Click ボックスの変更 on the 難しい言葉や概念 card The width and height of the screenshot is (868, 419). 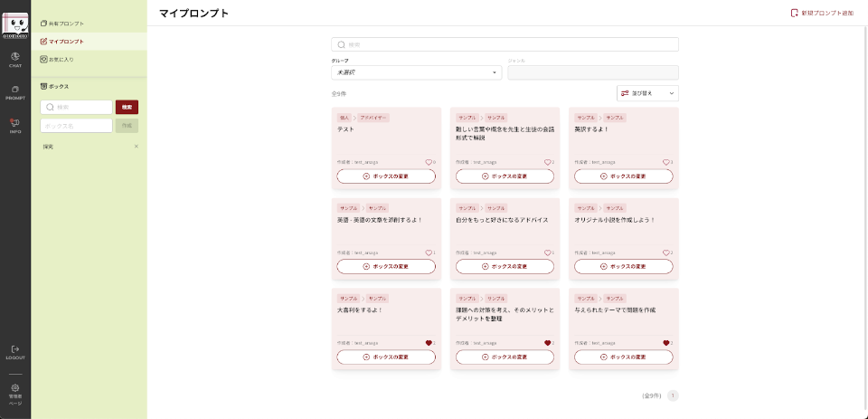coord(505,176)
